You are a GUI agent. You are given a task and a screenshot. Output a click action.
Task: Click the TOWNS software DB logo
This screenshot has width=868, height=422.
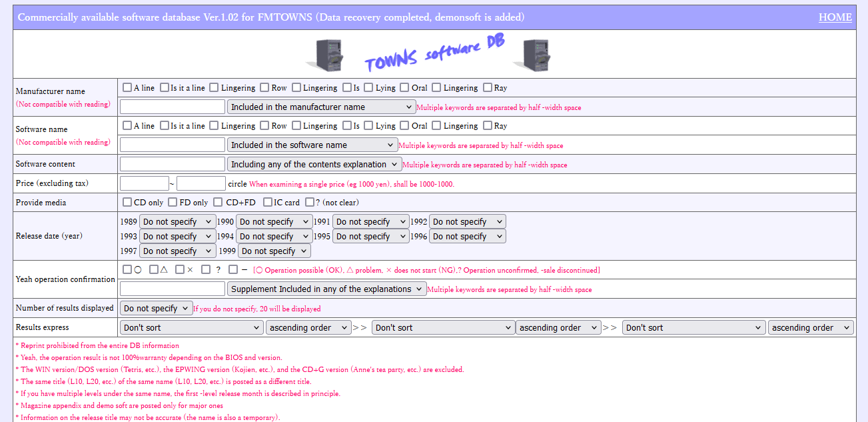click(434, 53)
